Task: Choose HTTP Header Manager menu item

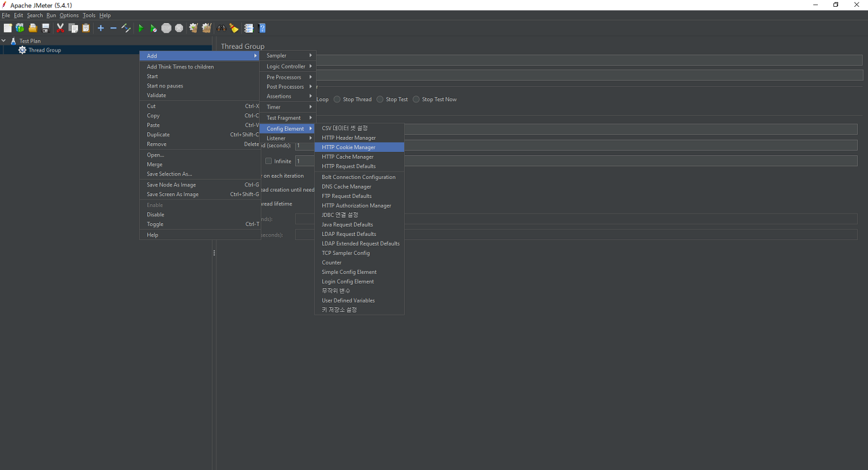Action: (x=359, y=138)
